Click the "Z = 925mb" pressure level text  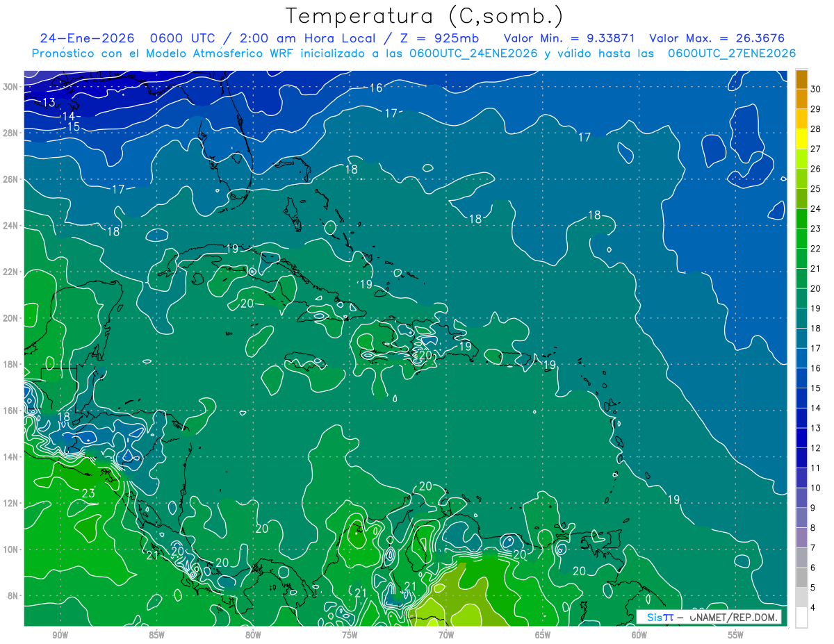[x=439, y=38]
